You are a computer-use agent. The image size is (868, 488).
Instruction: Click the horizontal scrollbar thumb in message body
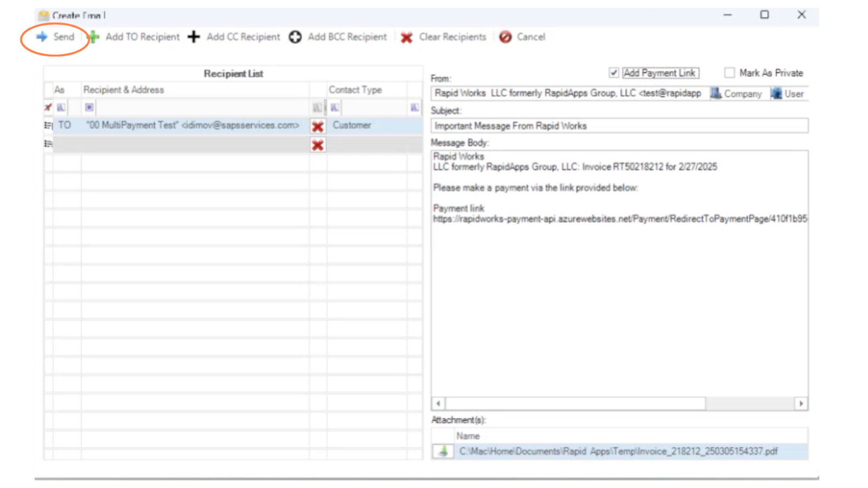[575, 403]
